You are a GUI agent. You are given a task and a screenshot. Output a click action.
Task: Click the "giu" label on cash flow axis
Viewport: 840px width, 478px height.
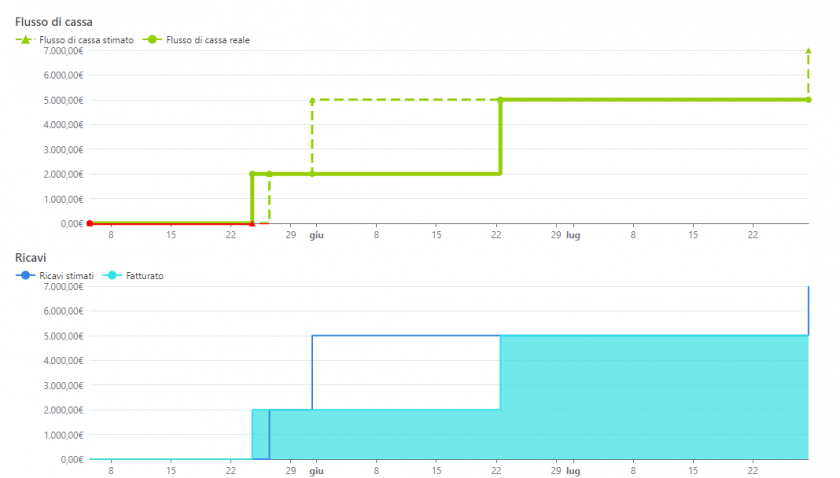[316, 235]
